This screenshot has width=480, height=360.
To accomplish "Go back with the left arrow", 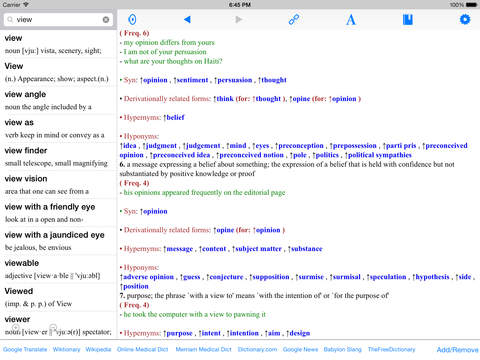I will (187, 19).
